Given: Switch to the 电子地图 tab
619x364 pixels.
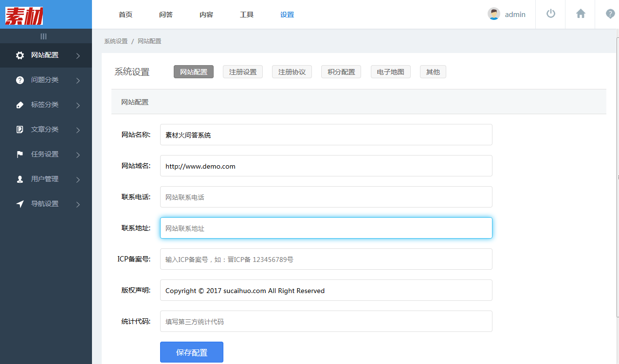Looking at the screenshot, I should click(390, 72).
